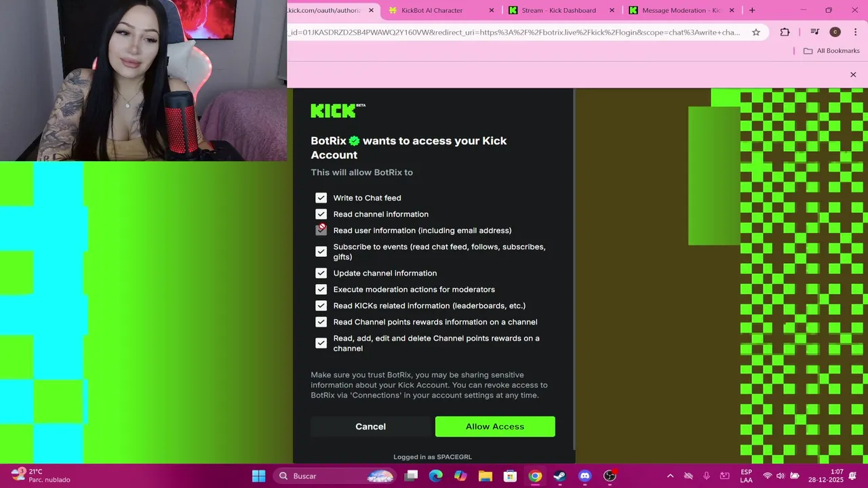Uncheck Update channel information permission
The height and width of the screenshot is (488, 868).
click(x=321, y=273)
